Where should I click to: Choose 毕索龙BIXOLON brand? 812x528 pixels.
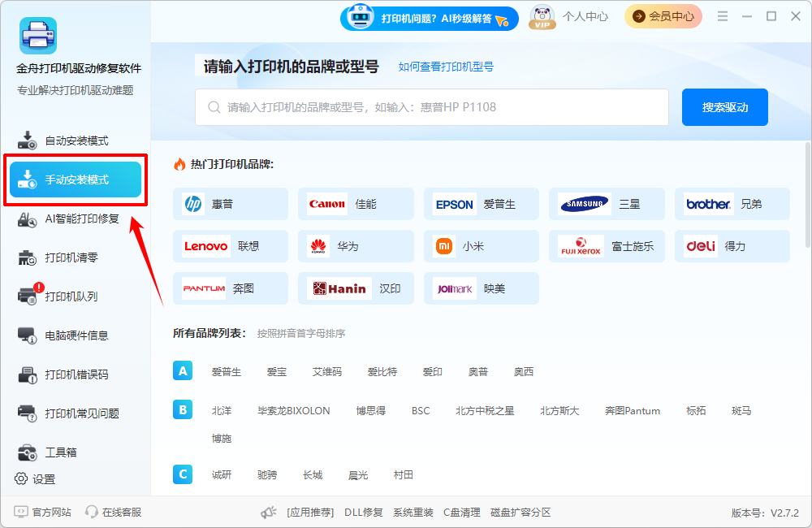294,410
